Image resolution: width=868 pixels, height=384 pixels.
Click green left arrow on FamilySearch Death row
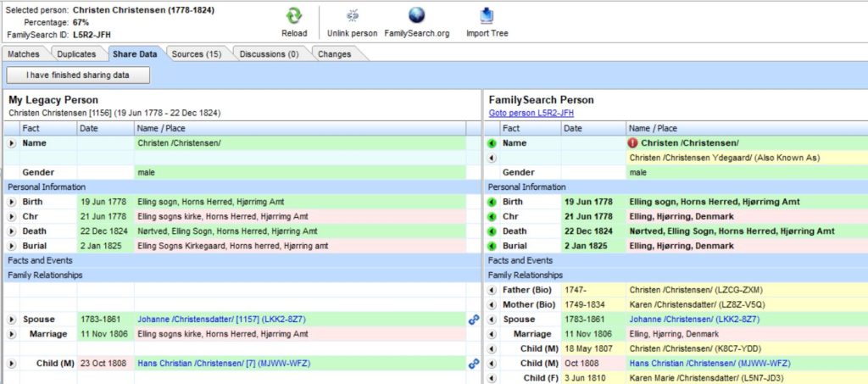click(492, 231)
